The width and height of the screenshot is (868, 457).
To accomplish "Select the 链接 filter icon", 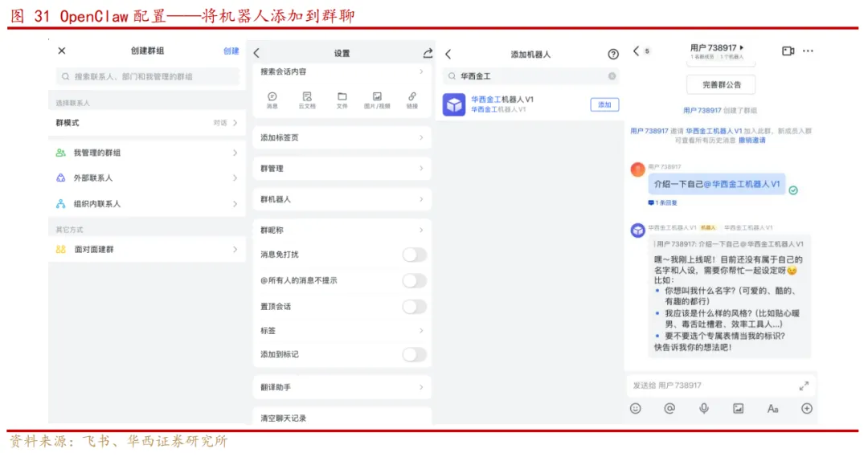I will [x=412, y=100].
